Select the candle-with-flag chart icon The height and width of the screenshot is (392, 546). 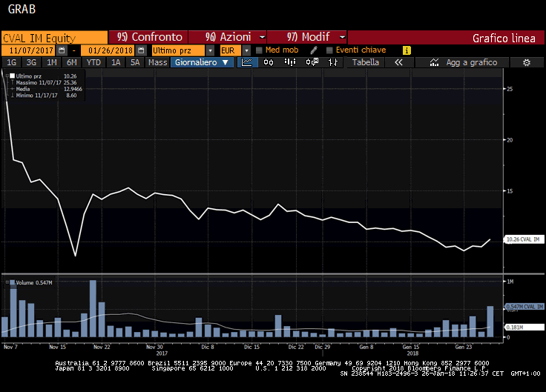(x=312, y=62)
